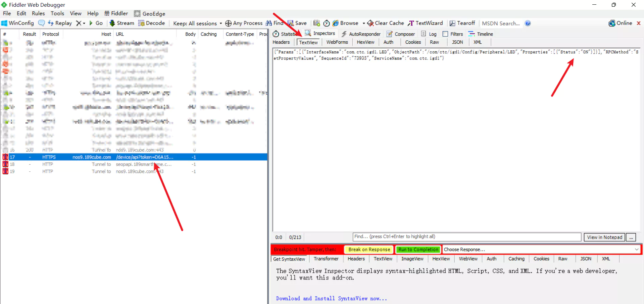Click the Tearoff button

[x=462, y=23]
